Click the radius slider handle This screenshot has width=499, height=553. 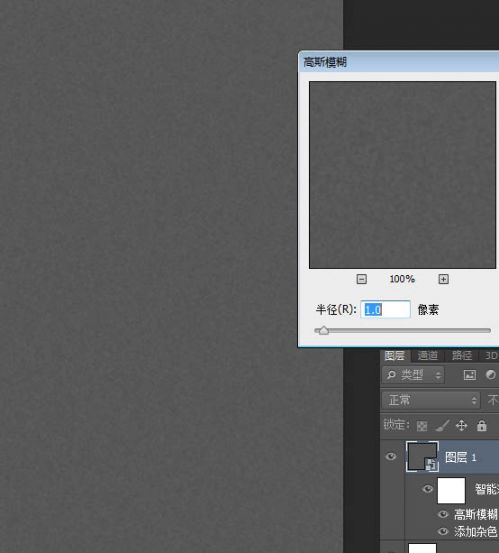(324, 331)
